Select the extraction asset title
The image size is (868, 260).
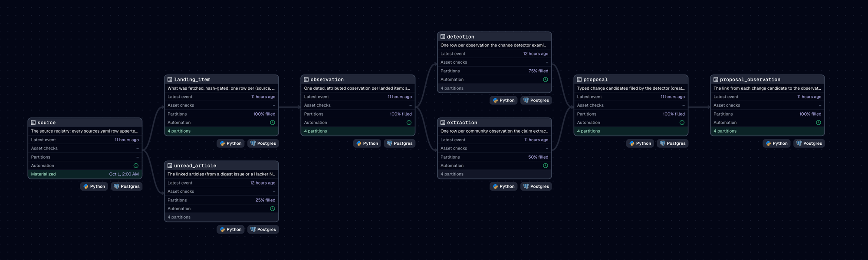click(462, 123)
